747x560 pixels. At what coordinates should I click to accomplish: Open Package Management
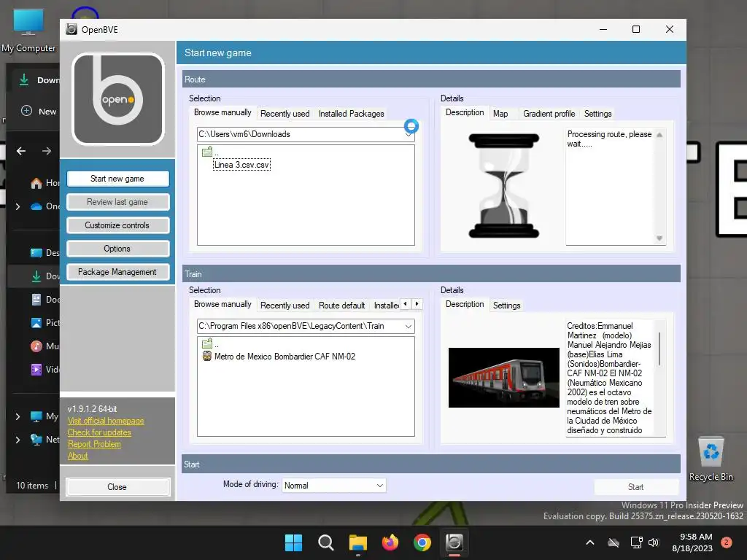pos(117,272)
